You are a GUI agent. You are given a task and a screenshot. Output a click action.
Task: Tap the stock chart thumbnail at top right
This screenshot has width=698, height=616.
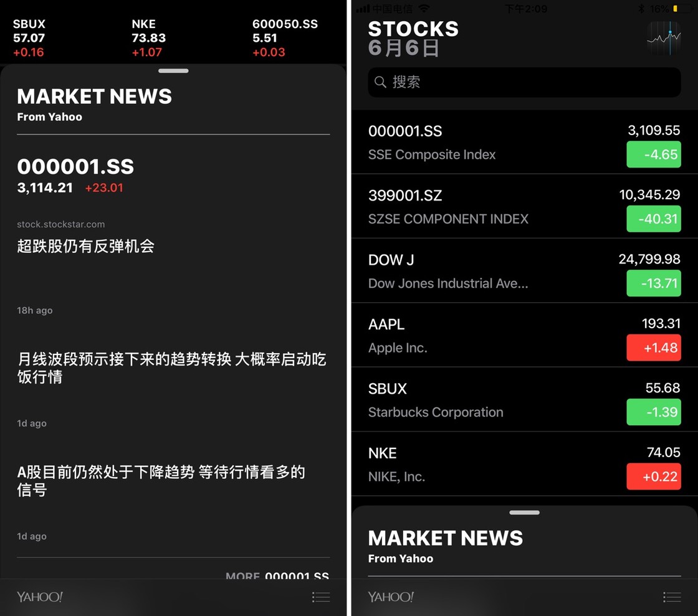pos(664,38)
